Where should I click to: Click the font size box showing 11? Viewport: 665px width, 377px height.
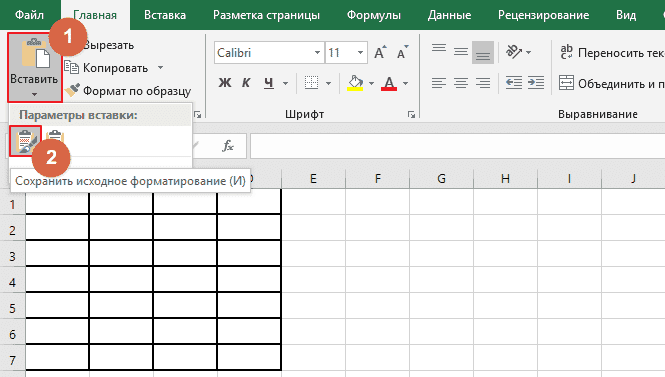(x=341, y=53)
